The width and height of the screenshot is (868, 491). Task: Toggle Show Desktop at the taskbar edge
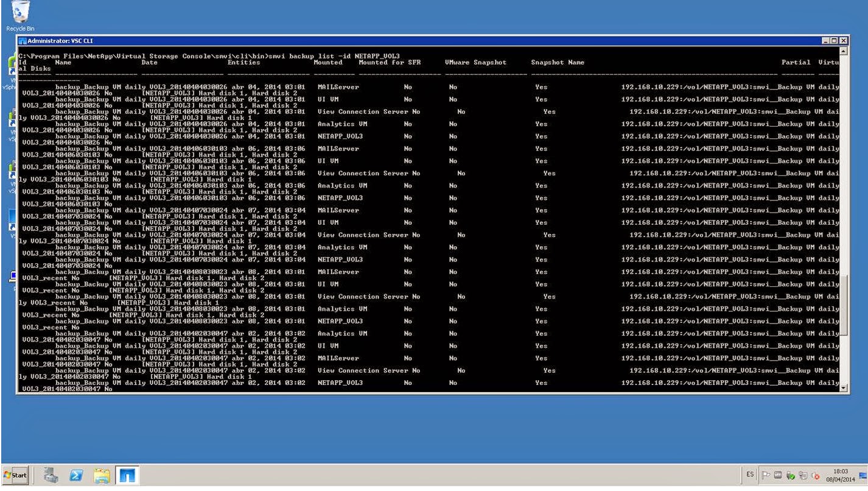click(864, 475)
